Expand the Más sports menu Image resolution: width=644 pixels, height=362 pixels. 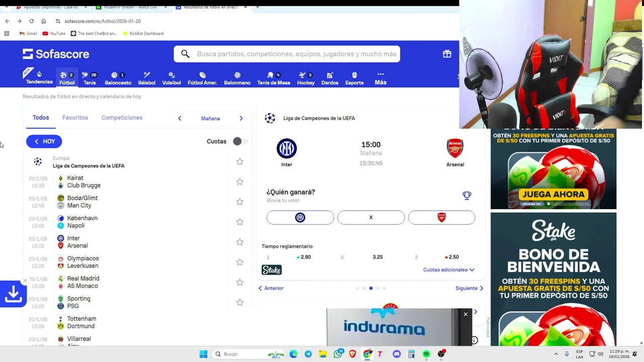tap(380, 78)
